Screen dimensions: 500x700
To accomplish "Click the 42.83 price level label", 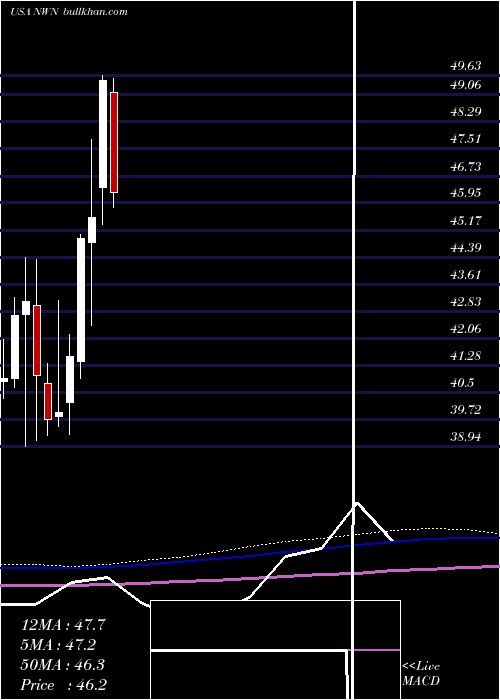I will pyautogui.click(x=466, y=302).
